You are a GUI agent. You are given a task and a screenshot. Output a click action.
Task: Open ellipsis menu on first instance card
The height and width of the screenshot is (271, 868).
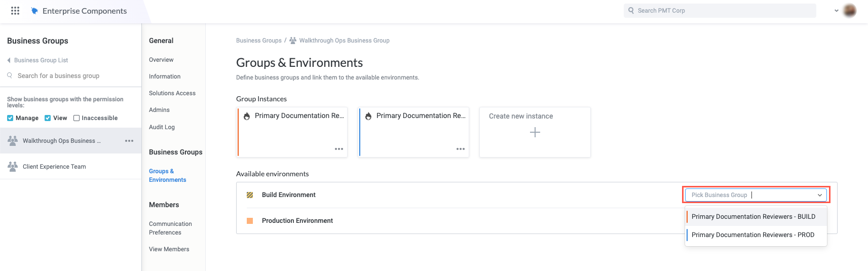(x=339, y=149)
